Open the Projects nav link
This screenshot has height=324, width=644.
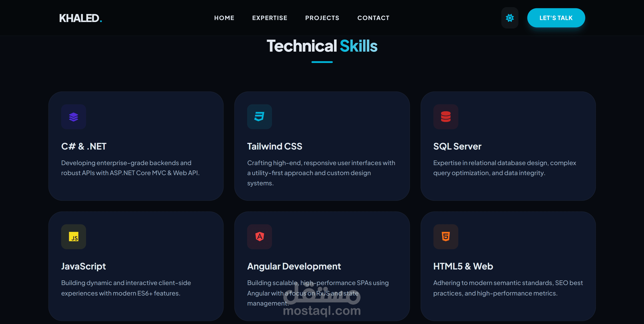tap(322, 18)
